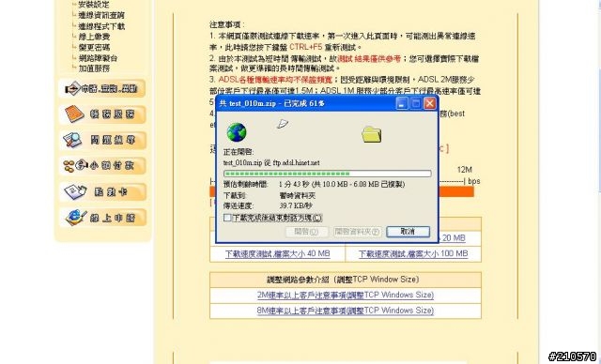Select 線上繳費 in sidebar tree
Image resolution: width=601 pixels, height=364 pixels.
click(94, 37)
